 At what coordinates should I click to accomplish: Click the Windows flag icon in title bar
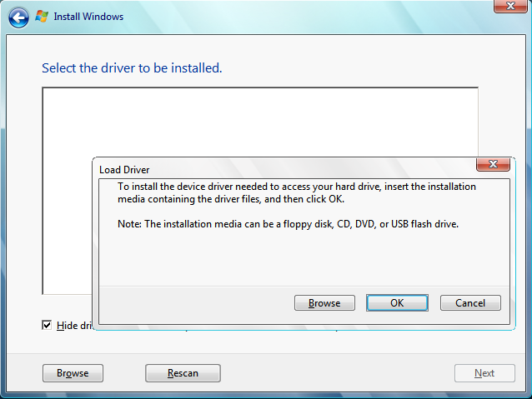click(41, 16)
